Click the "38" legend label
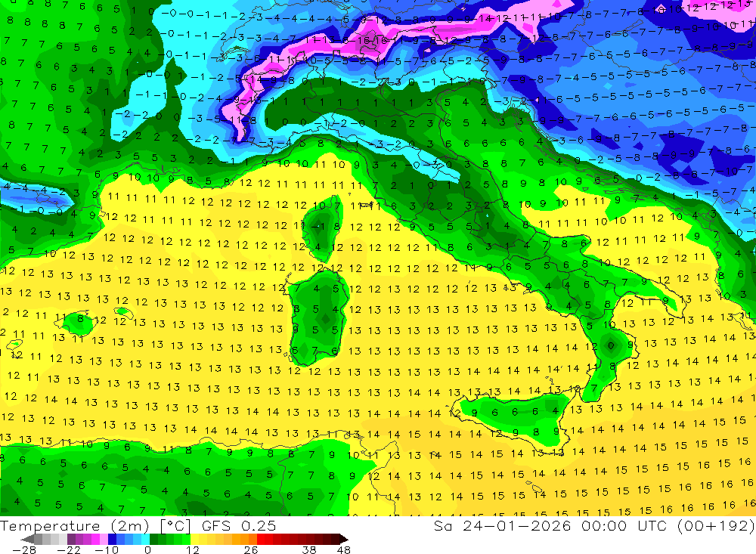The image size is (756, 554). point(309,550)
